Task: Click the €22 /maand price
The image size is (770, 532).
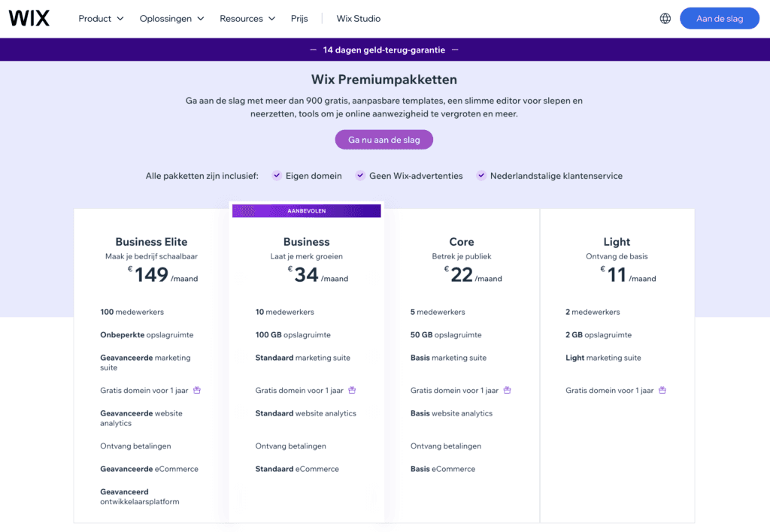Action: click(x=473, y=275)
